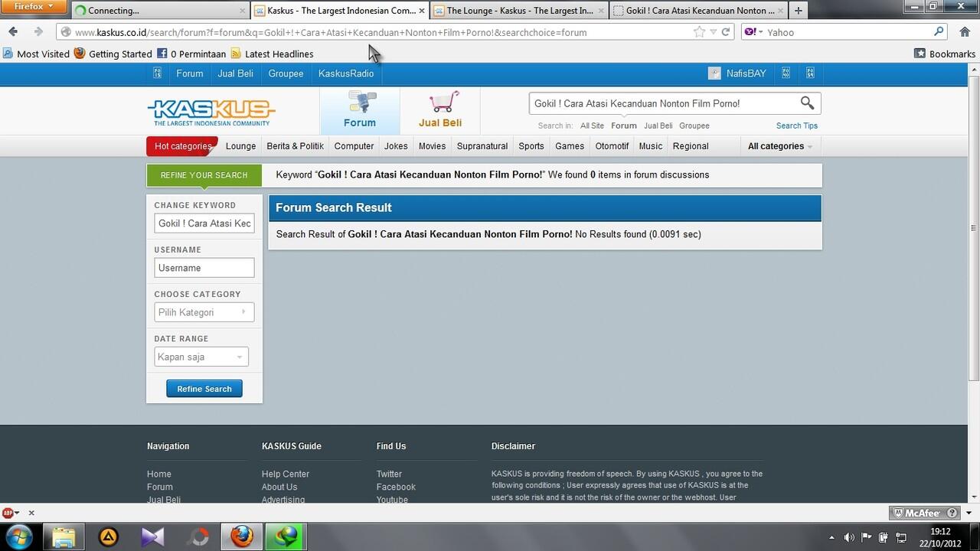
Task: Open the Otomotif category
Action: (612, 146)
